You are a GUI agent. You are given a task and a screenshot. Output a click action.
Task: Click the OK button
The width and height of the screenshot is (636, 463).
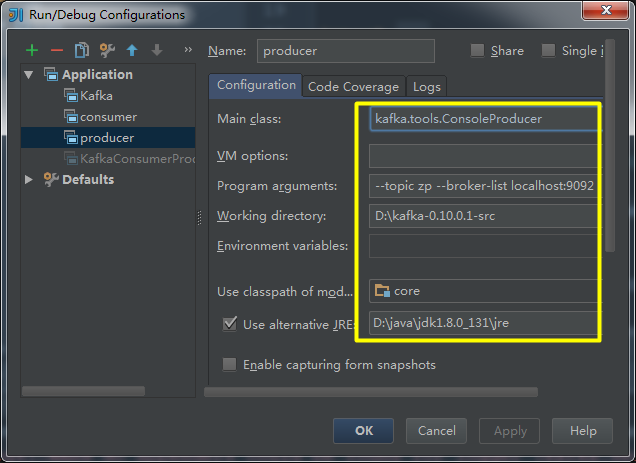363,431
